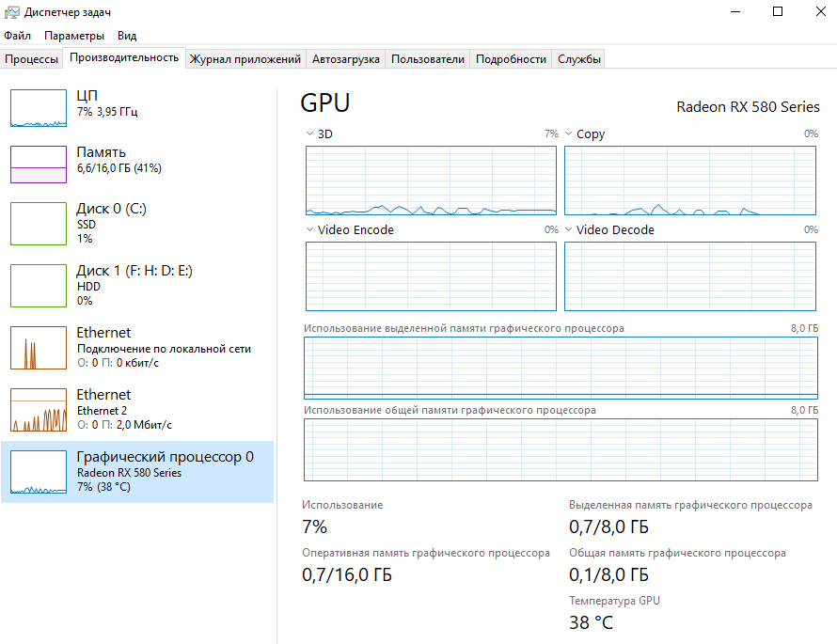Open the Вид menu
837x644 pixels.
click(127, 36)
